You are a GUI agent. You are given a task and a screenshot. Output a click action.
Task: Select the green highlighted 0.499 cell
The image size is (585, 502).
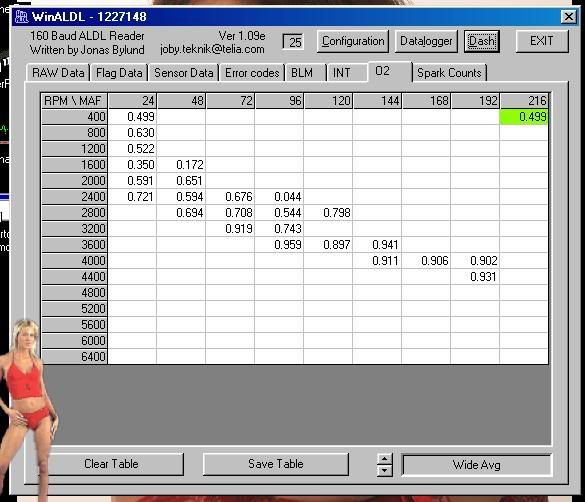pyautogui.click(x=524, y=117)
